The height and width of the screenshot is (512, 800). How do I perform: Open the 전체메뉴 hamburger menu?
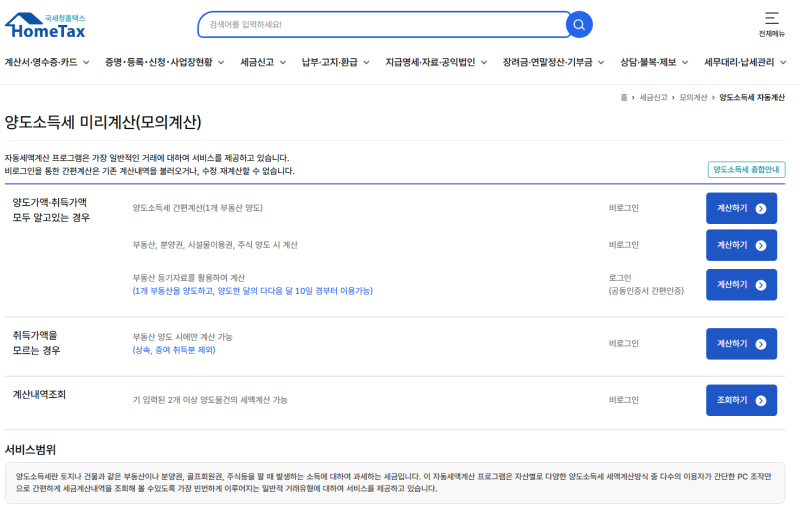(x=771, y=24)
